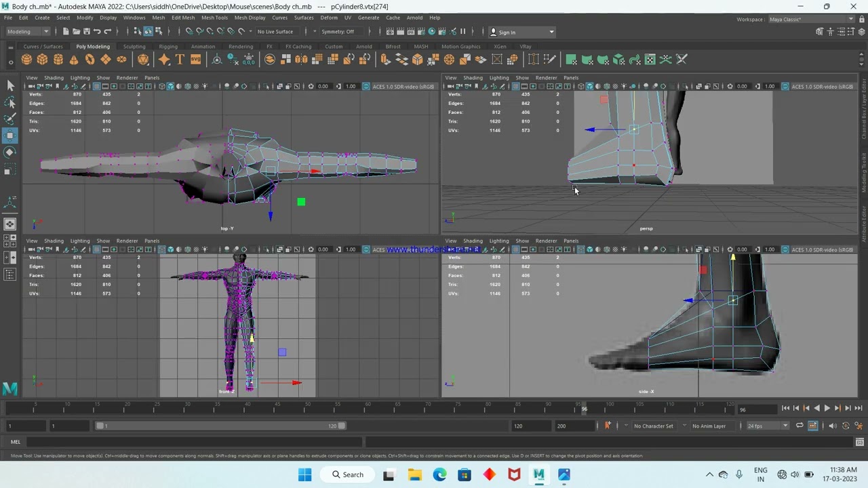Open the Mesh Tools menu
The width and height of the screenshot is (868, 488).
pos(214,18)
